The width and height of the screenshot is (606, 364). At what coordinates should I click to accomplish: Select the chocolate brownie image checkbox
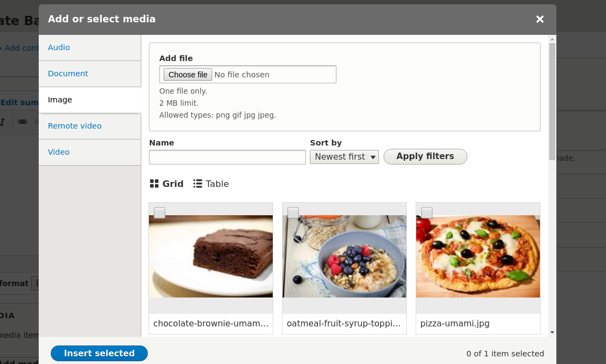point(159,213)
